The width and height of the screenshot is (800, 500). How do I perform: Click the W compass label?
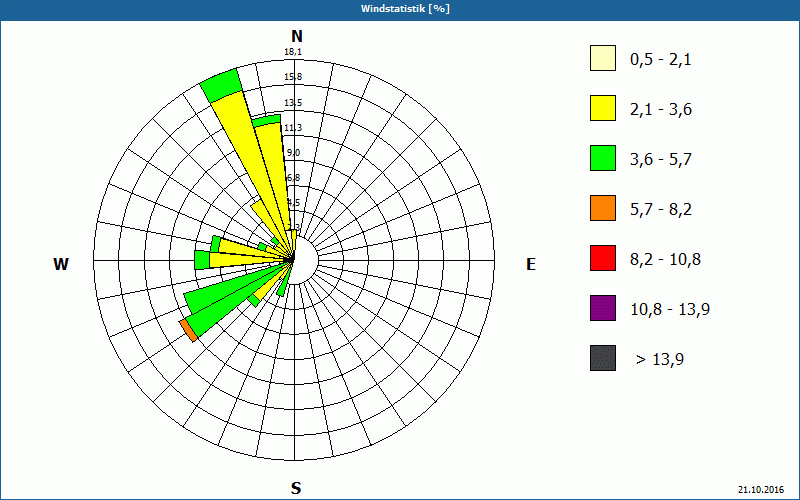click(61, 264)
